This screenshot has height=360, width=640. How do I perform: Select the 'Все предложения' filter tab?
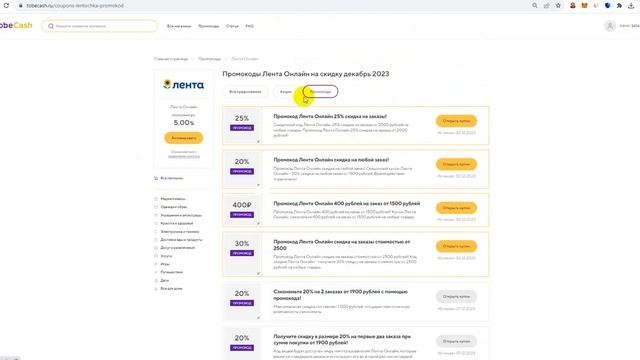[245, 92]
